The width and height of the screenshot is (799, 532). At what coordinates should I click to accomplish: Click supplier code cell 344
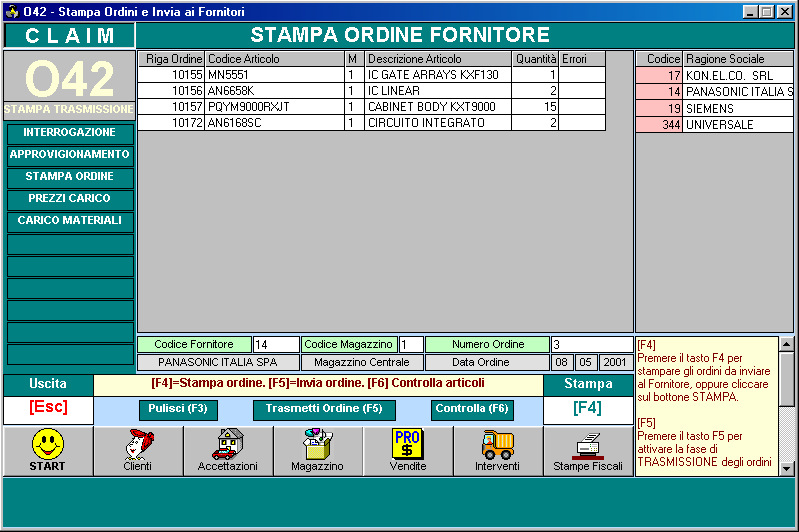(x=659, y=124)
